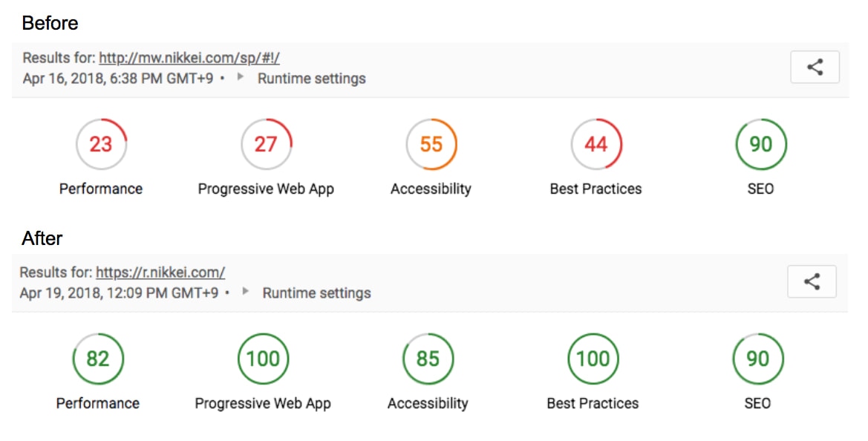868x441 pixels.
Task: Click share icon in Before report
Action: pos(815,68)
